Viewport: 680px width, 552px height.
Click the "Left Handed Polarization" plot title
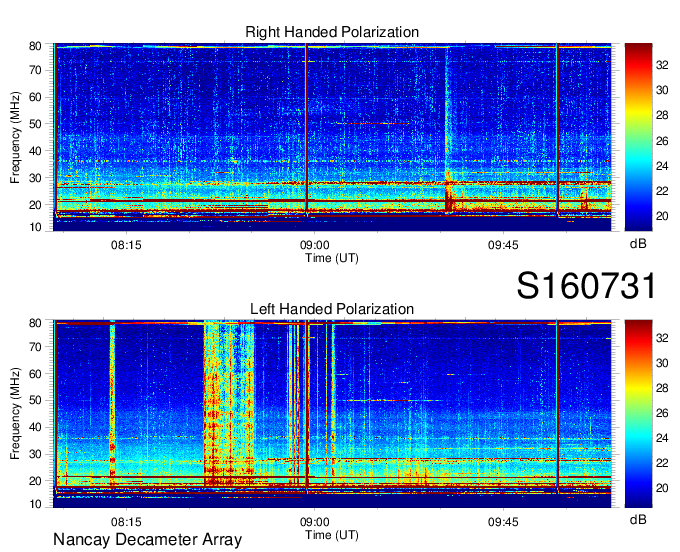[x=332, y=309]
